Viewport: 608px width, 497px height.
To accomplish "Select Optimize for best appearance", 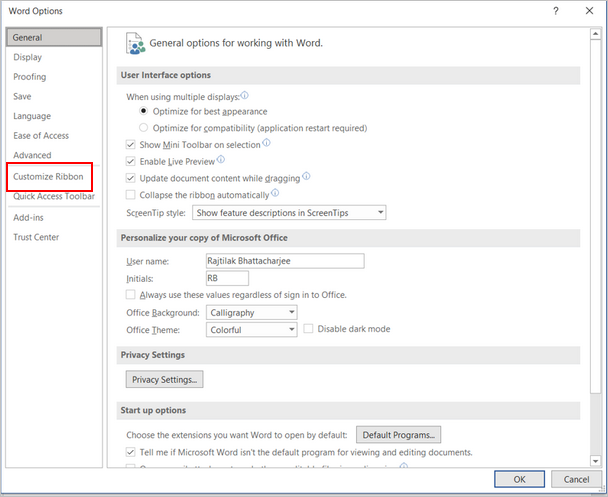I will click(x=143, y=111).
